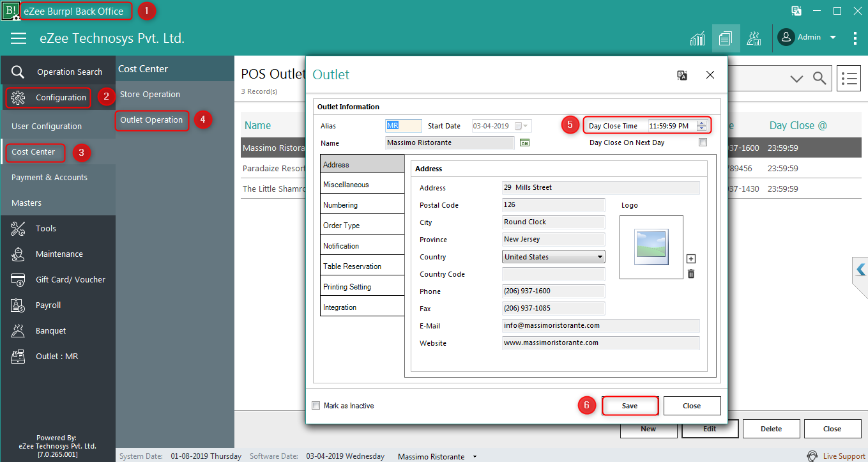
Task: Click the translate icon in Outlet dialog header
Action: click(x=682, y=75)
